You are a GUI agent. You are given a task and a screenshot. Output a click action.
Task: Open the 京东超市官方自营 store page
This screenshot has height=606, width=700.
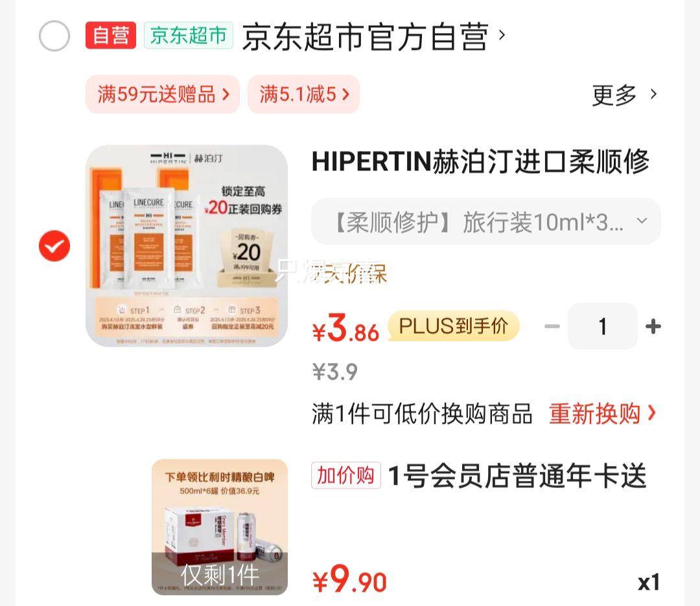[x=373, y=36]
